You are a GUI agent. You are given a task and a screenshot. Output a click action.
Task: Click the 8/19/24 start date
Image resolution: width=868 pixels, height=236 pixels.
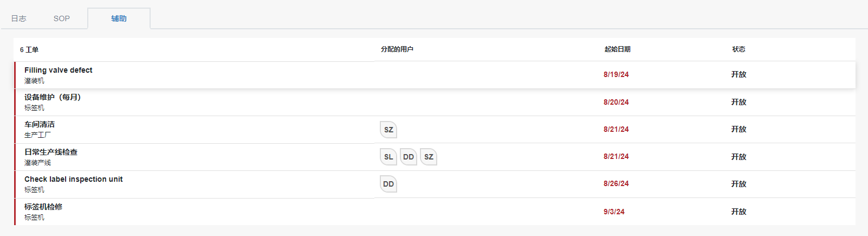[616, 74]
